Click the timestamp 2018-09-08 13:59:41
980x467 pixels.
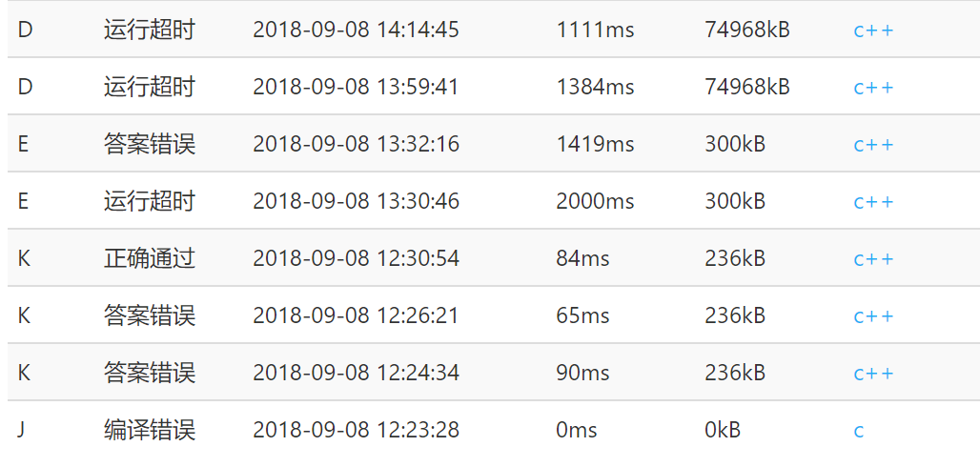[356, 87]
